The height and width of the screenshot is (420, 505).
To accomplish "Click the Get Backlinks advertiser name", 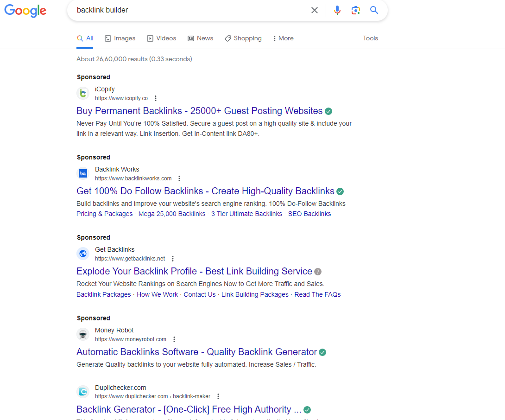I will pos(114,250).
